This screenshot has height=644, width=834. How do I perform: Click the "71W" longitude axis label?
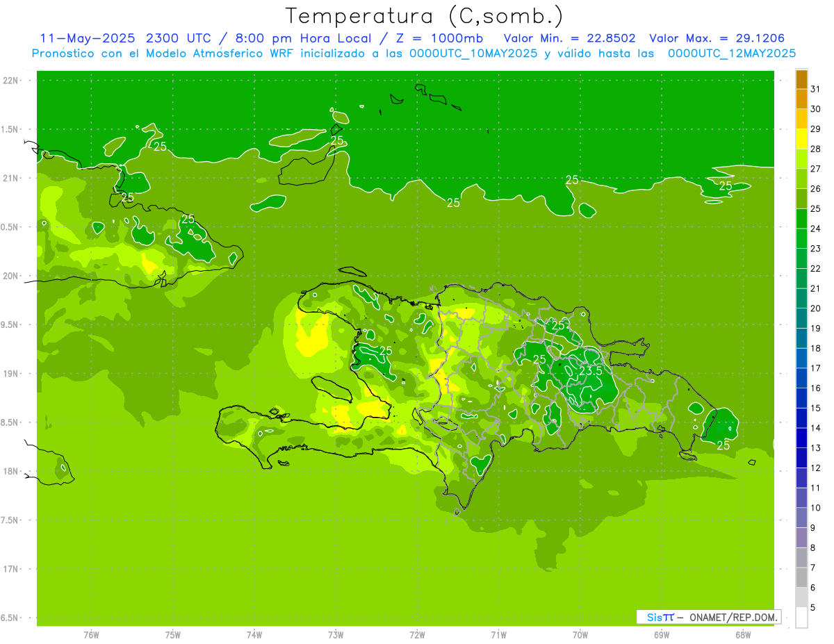point(498,635)
